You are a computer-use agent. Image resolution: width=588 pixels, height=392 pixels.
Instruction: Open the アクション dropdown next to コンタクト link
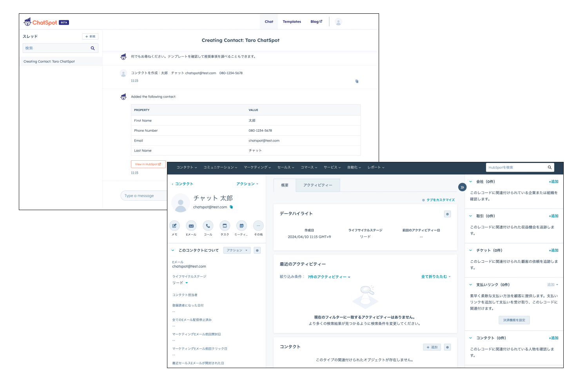pyautogui.click(x=247, y=184)
